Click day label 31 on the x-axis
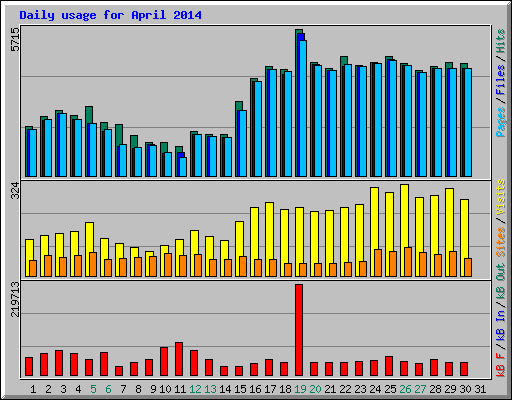Viewport: 512px width, 400px height. (480, 389)
